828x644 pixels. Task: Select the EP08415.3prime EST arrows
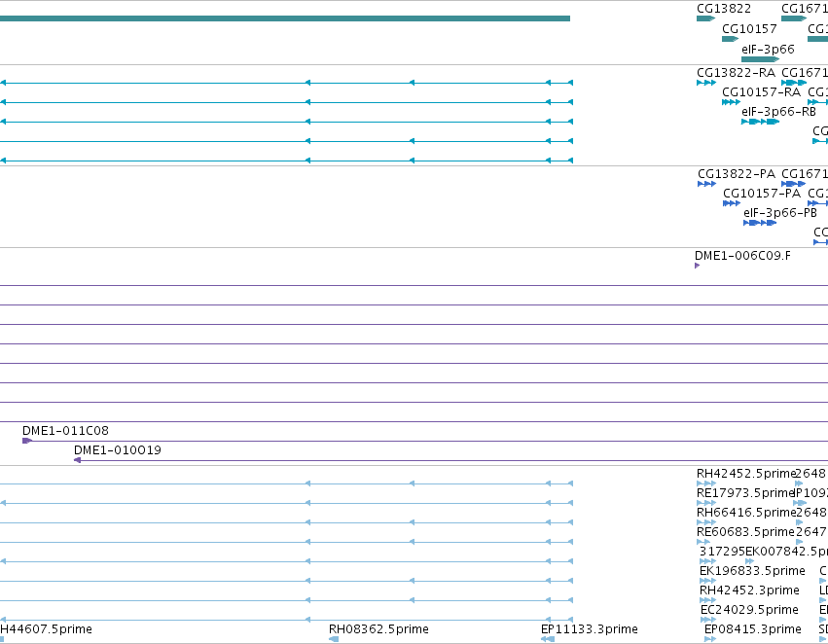710,639
